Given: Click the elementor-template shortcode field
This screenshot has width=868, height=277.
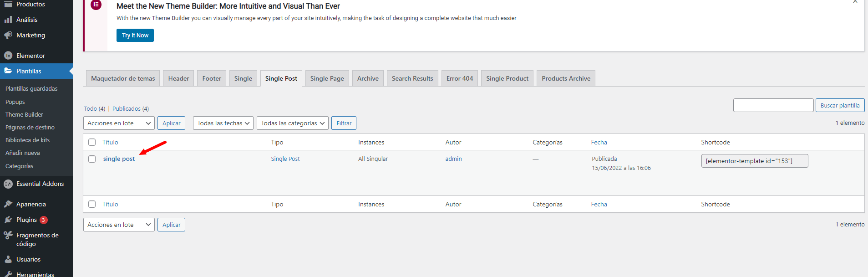Looking at the screenshot, I should (755, 161).
